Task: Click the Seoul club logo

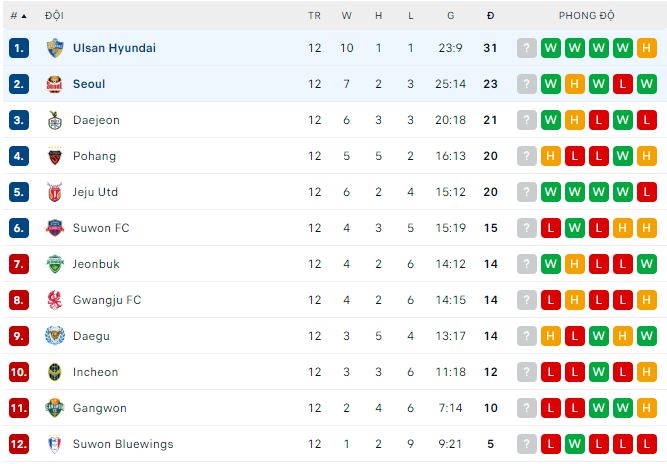Action: 54,84
